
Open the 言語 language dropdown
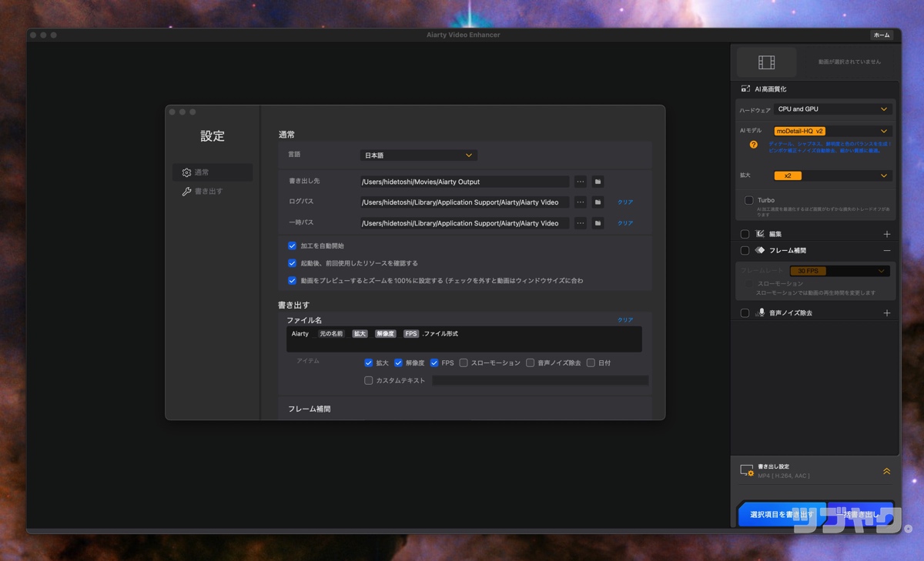pyautogui.click(x=419, y=155)
